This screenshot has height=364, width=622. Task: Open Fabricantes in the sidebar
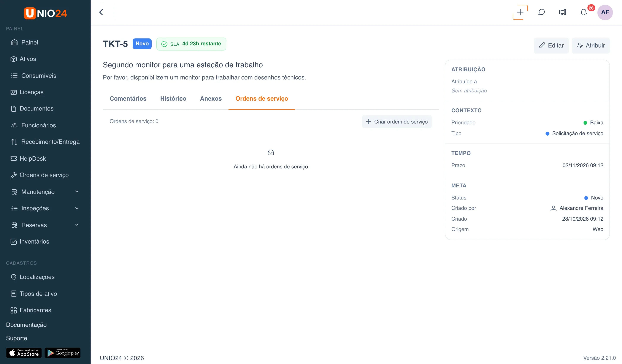[45, 310]
